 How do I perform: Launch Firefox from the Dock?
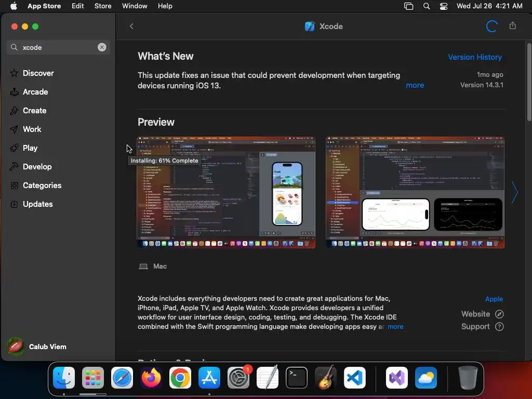(x=151, y=378)
